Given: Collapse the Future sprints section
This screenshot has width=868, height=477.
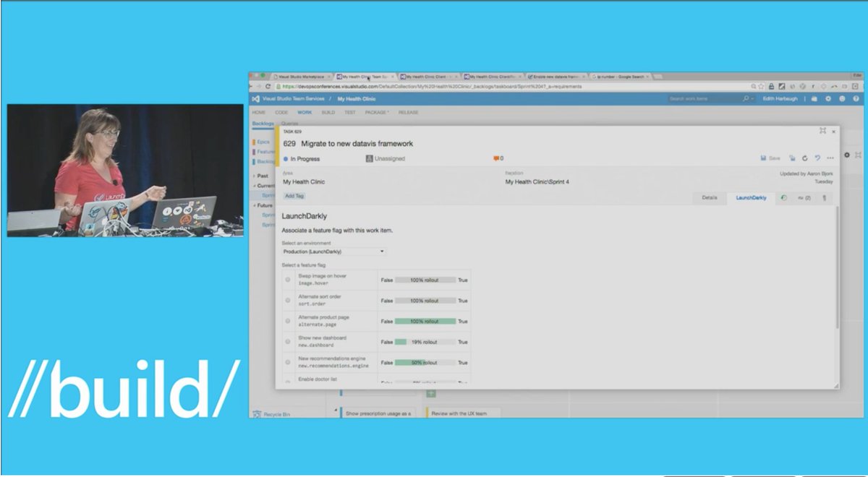Looking at the screenshot, I should (254, 205).
